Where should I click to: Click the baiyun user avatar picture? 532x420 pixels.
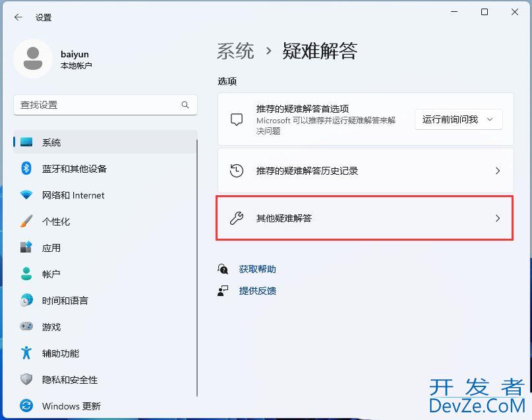32,59
